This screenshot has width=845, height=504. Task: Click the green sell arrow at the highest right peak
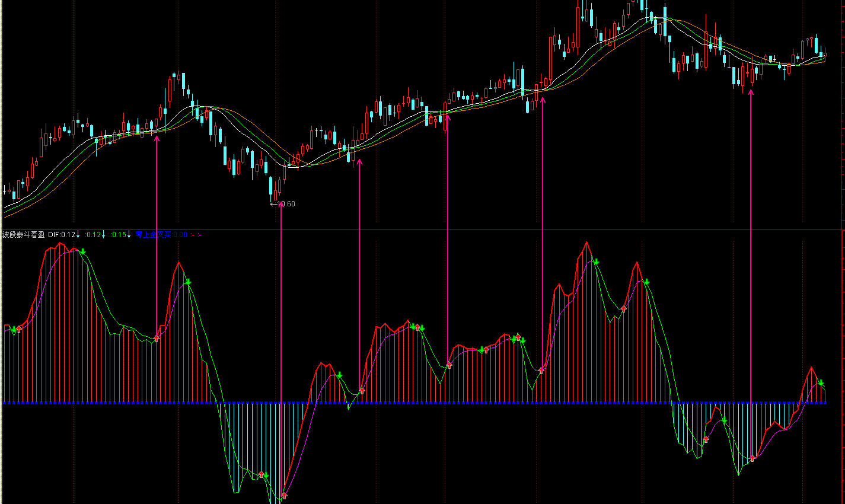596,261
